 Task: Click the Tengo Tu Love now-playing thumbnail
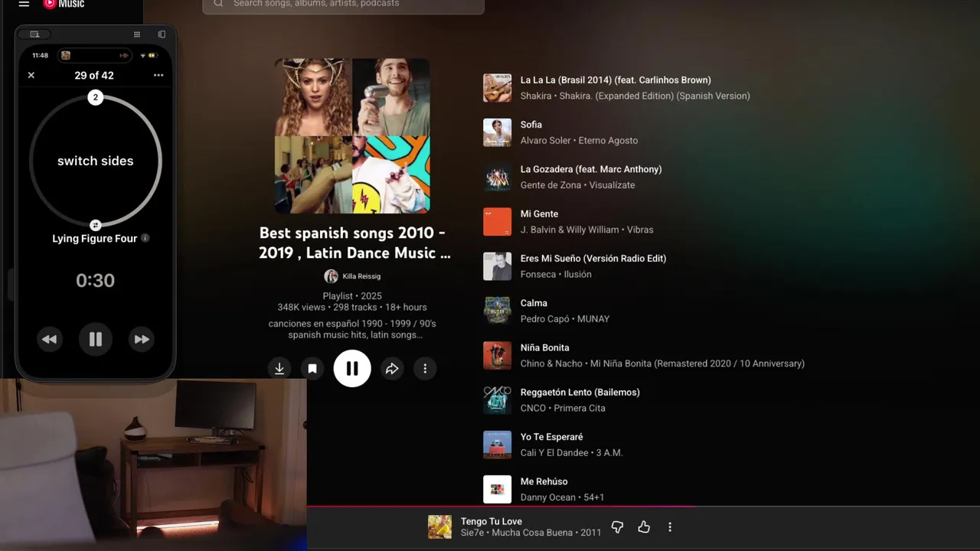coord(439,527)
